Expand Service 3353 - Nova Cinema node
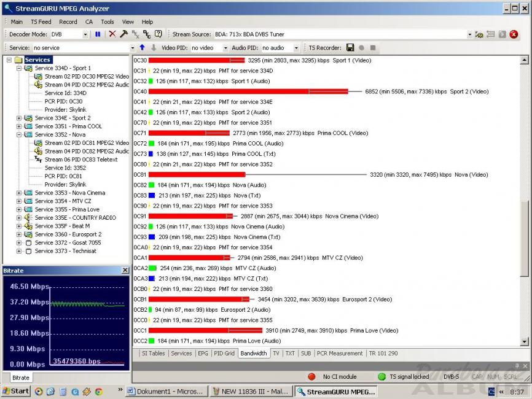The height and width of the screenshot is (399, 532). coord(19,193)
